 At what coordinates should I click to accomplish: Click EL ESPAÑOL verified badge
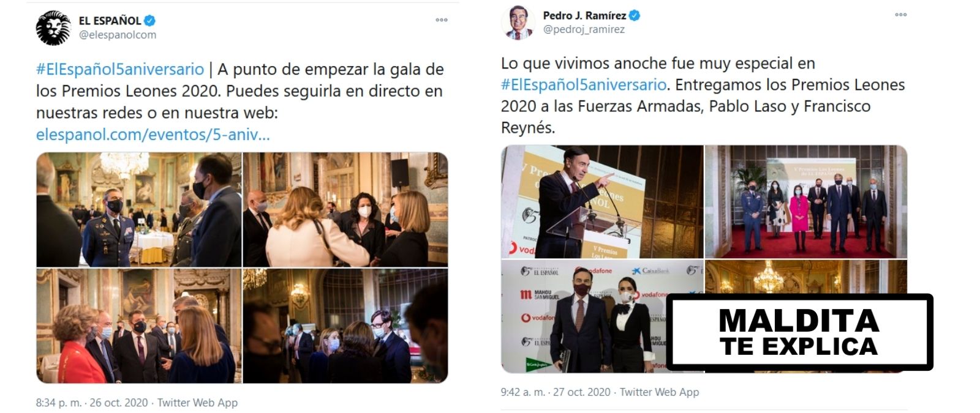149,21
